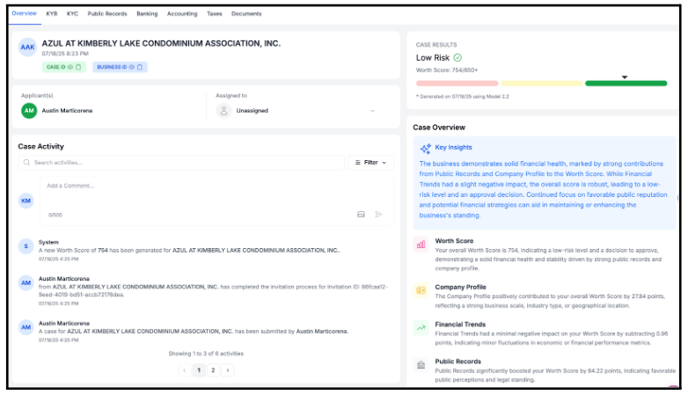Copy the Case ID to clipboard
Image resolution: width=688 pixels, height=395 pixels.
(79, 67)
